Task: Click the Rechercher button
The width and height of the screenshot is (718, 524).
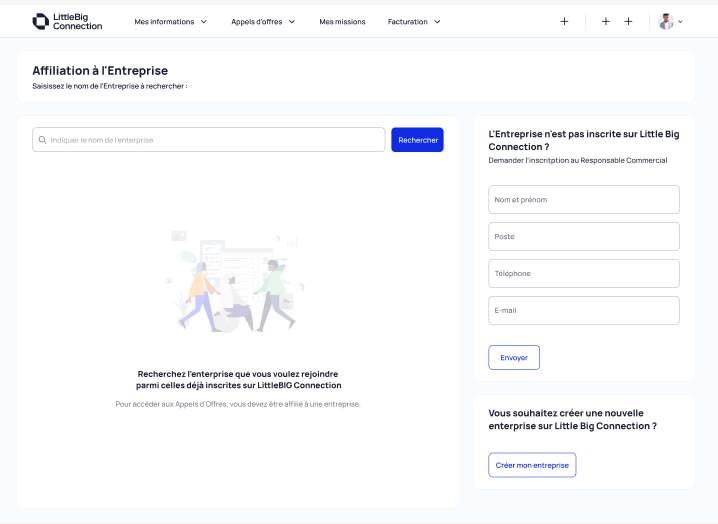Action: pos(418,140)
